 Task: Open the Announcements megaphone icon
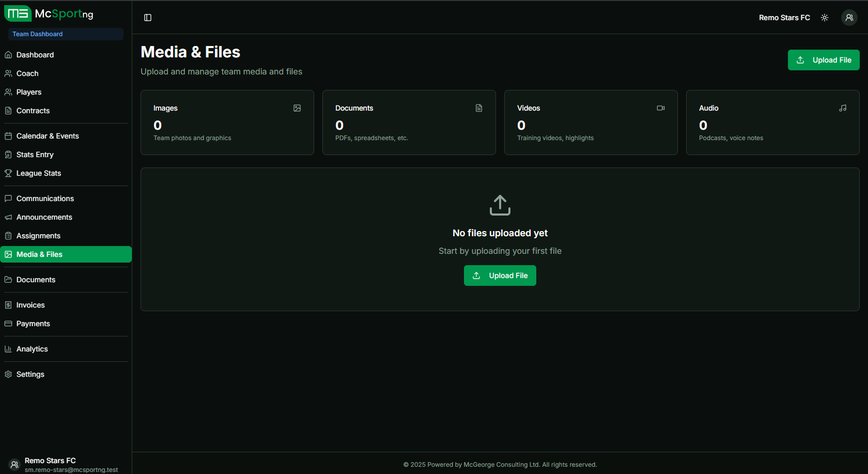8,217
